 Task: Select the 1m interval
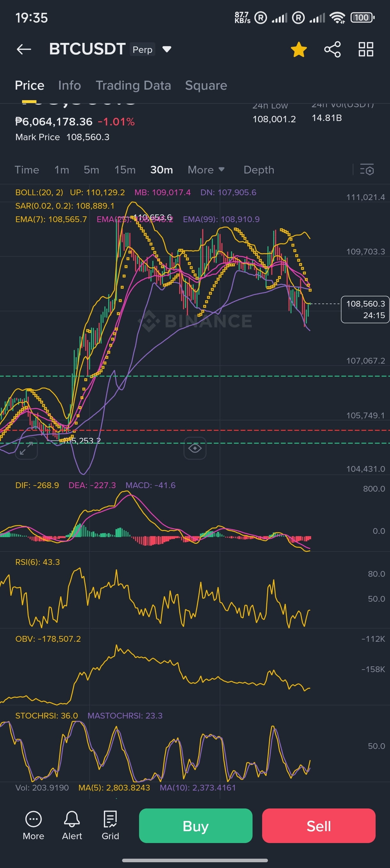[x=62, y=170]
